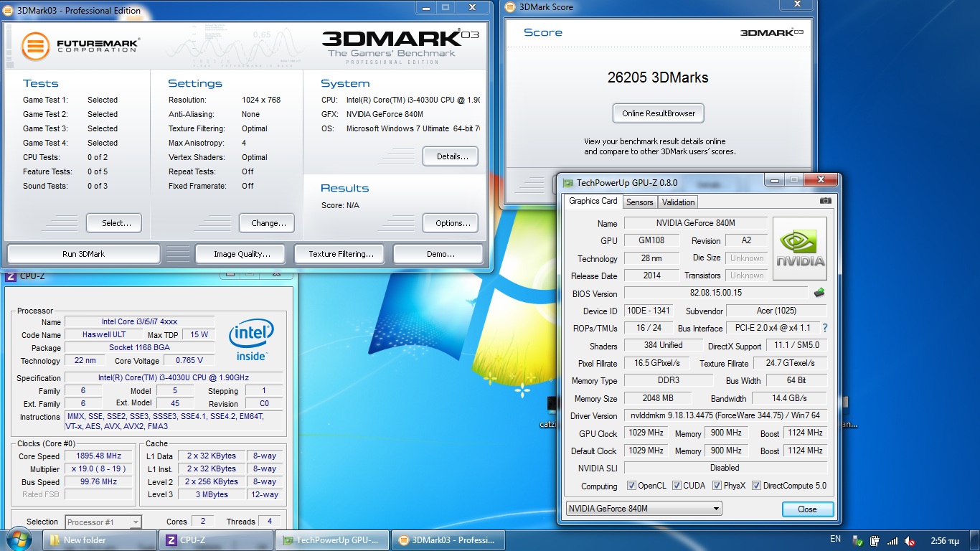The height and width of the screenshot is (551, 980).
Task: Click the Memory Size 2048 MB field
Action: pyautogui.click(x=658, y=398)
